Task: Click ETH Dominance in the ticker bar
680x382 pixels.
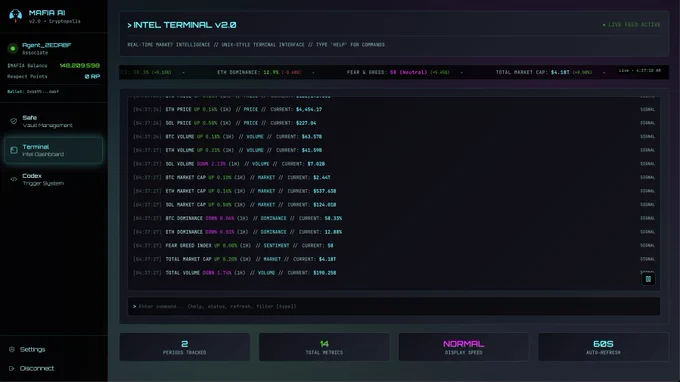Action: (x=259, y=72)
